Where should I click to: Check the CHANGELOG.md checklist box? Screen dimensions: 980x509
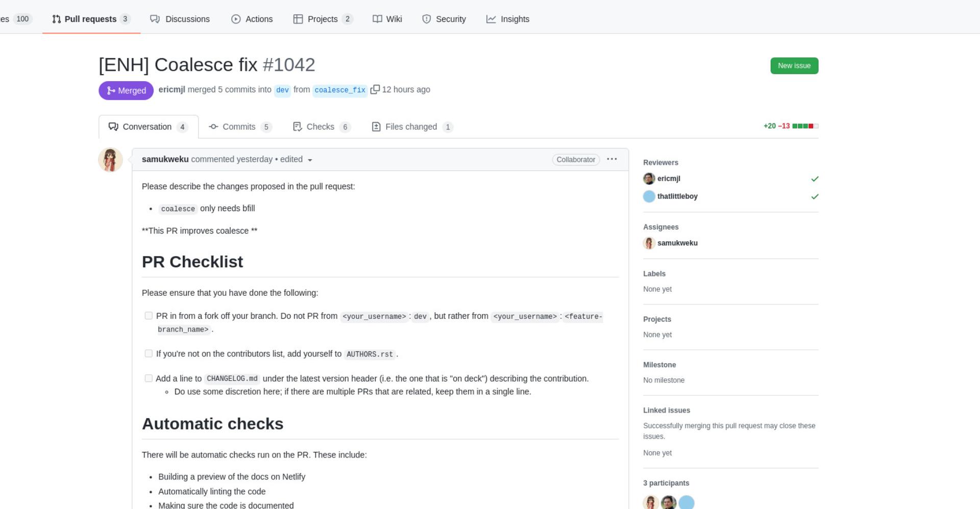pos(149,378)
